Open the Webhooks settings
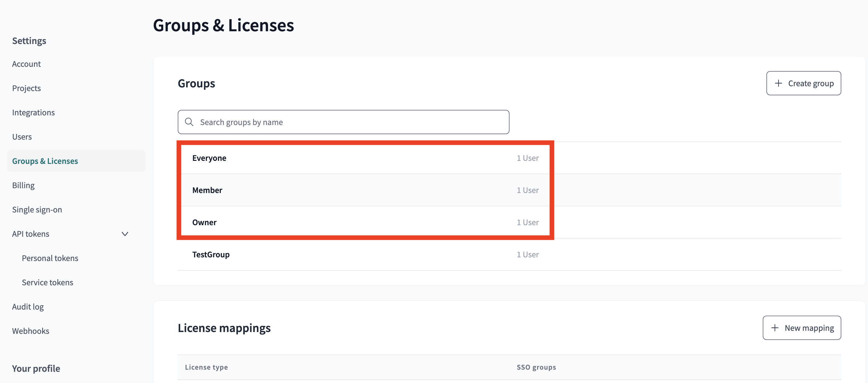The image size is (868, 383). click(x=31, y=330)
